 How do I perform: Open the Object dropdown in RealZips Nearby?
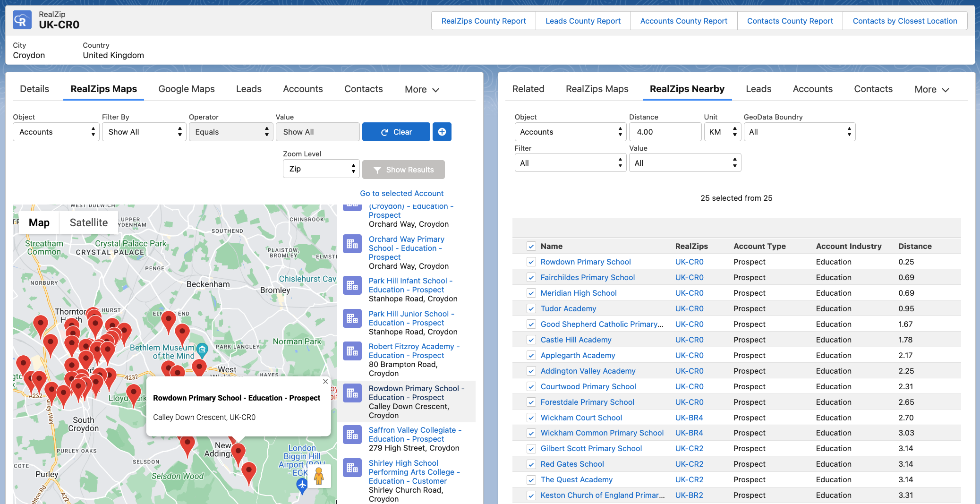coord(570,132)
